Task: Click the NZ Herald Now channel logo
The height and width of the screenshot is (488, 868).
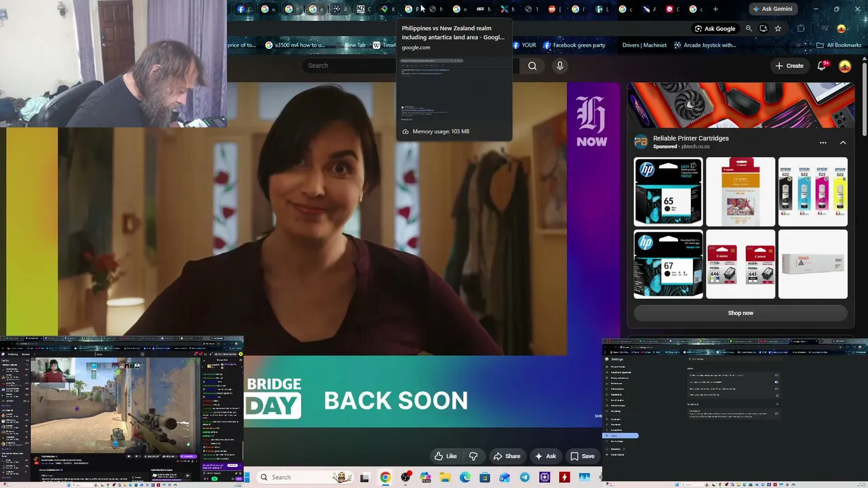Action: click(592, 121)
